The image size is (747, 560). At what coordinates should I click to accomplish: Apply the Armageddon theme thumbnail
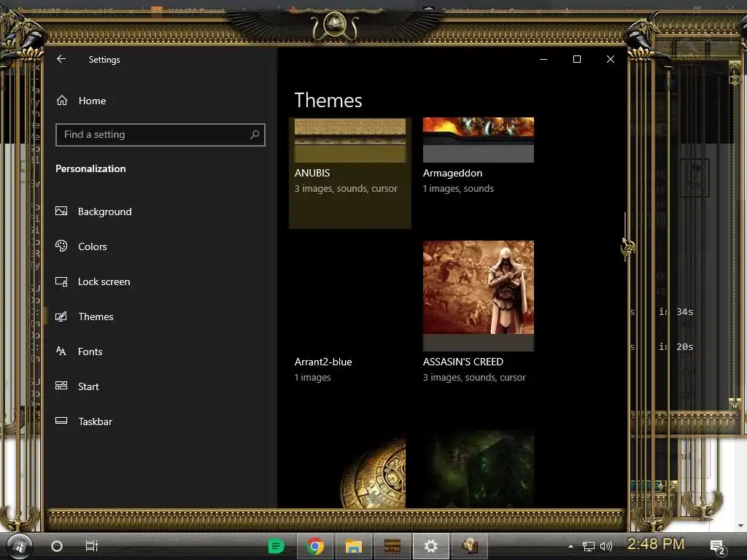click(x=479, y=140)
